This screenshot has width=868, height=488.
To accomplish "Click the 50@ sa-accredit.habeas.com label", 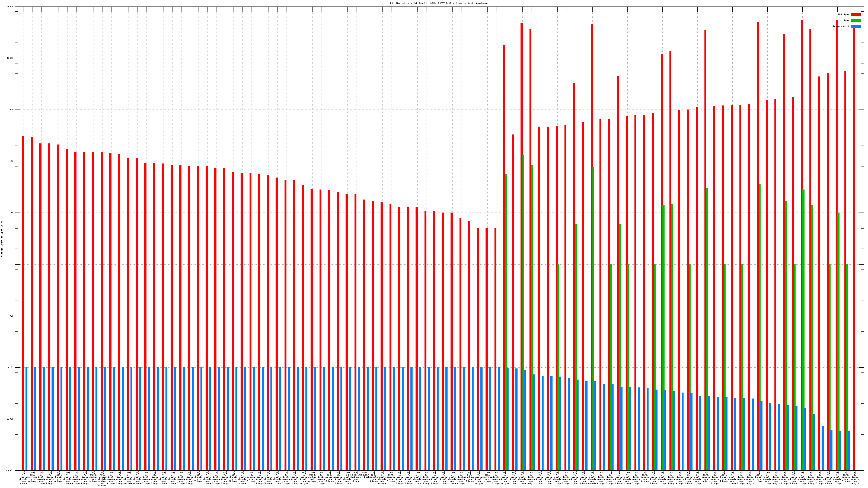I will point(356,477).
